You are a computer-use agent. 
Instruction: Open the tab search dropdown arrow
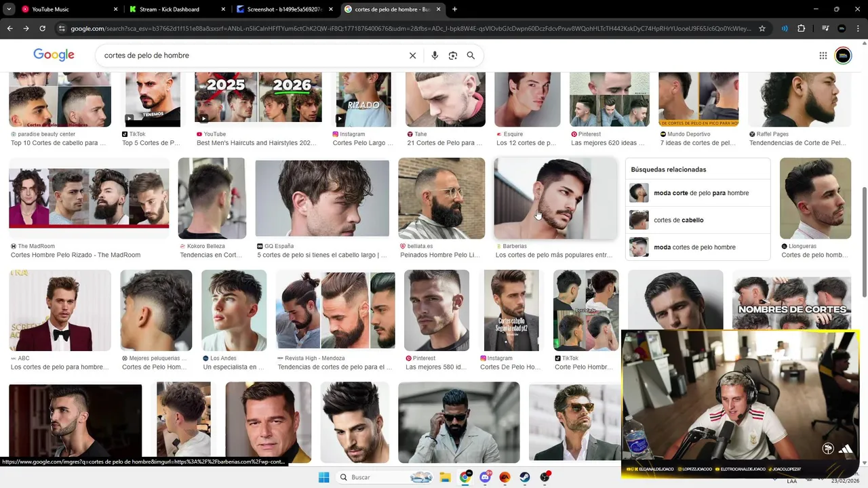9,9
